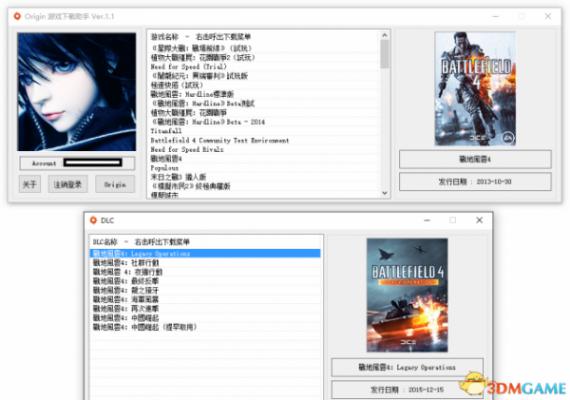Screen dimensions: 570x400
Task: Click the game list scrollbar thumb
Action: 385,54
